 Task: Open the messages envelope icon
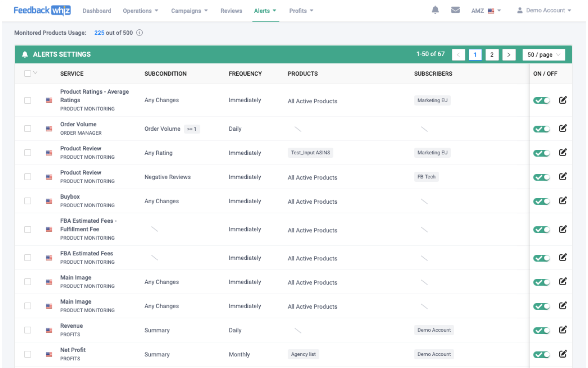point(455,10)
